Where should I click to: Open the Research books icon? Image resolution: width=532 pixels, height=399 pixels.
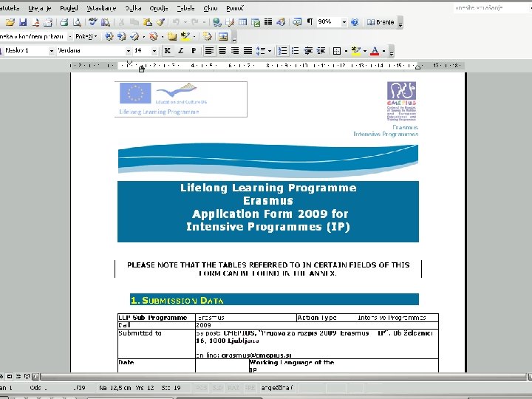(106, 22)
